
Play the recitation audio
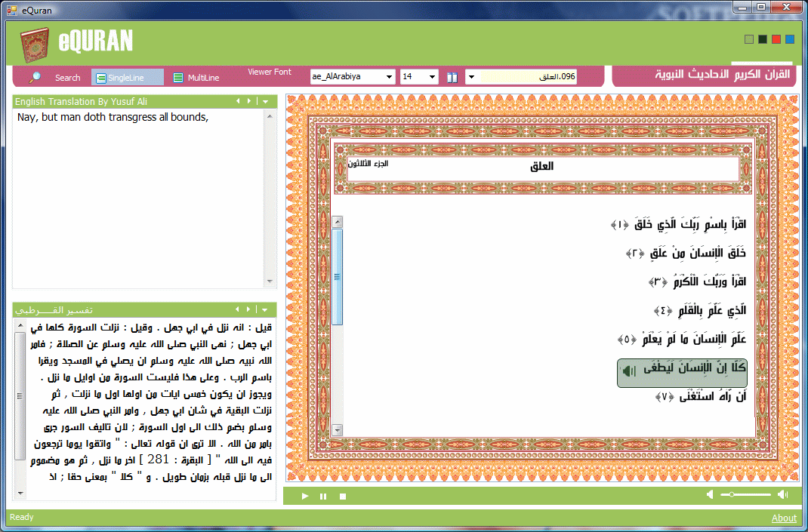(x=305, y=496)
